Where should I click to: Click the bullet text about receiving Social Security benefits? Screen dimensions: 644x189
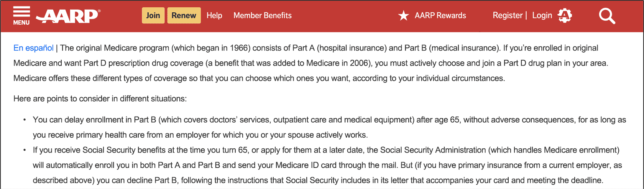(327, 165)
